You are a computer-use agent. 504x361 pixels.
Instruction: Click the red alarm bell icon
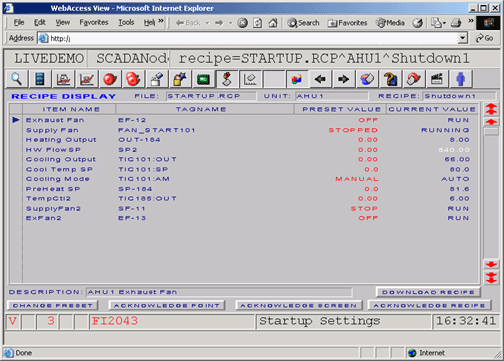pyautogui.click(x=110, y=79)
